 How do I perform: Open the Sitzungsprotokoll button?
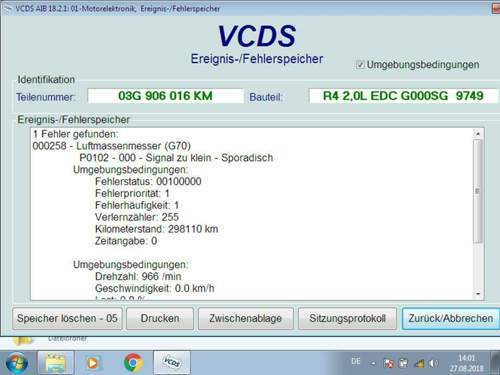347,318
